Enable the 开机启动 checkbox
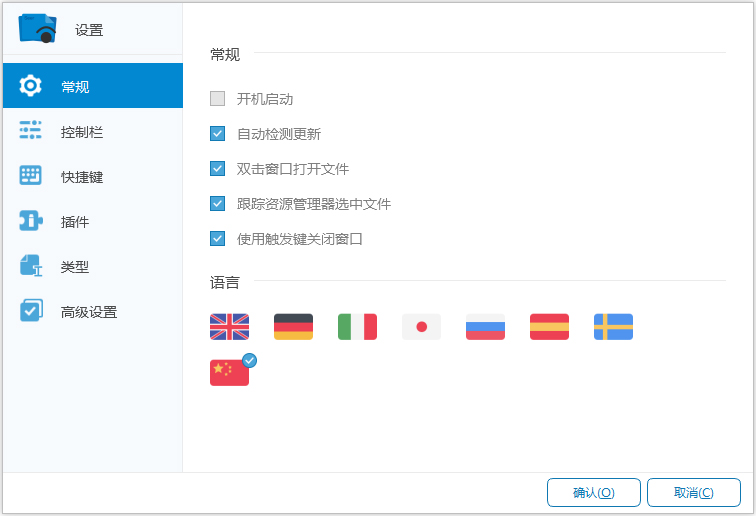The height and width of the screenshot is (516, 756). click(x=218, y=99)
